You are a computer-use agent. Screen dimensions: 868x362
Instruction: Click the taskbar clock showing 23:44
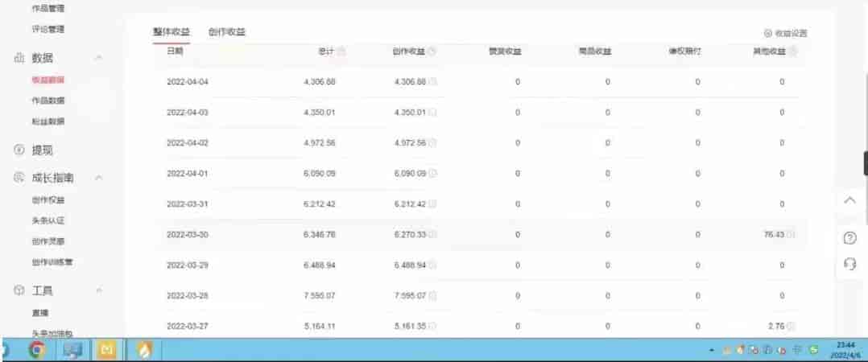(844, 345)
